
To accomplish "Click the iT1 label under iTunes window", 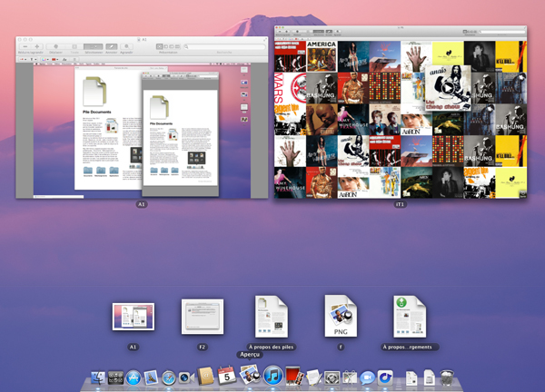I will click(x=400, y=204).
